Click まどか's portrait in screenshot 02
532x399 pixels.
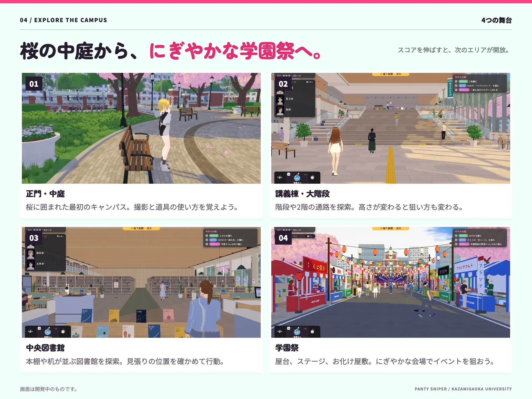(x=280, y=100)
